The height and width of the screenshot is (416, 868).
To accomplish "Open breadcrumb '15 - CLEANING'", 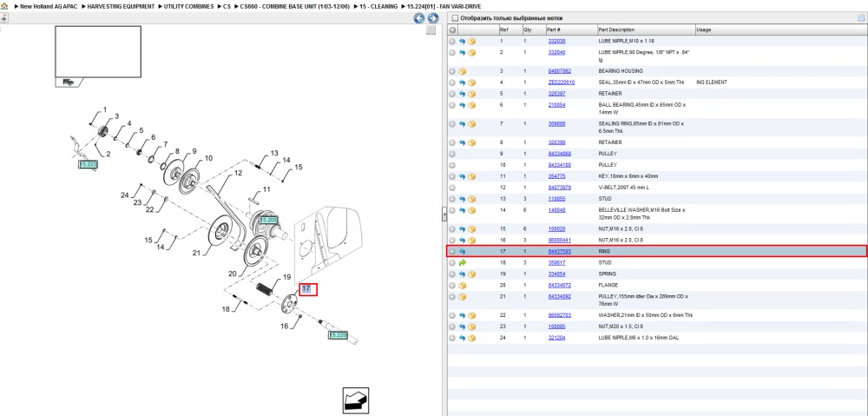I will coord(380,6).
